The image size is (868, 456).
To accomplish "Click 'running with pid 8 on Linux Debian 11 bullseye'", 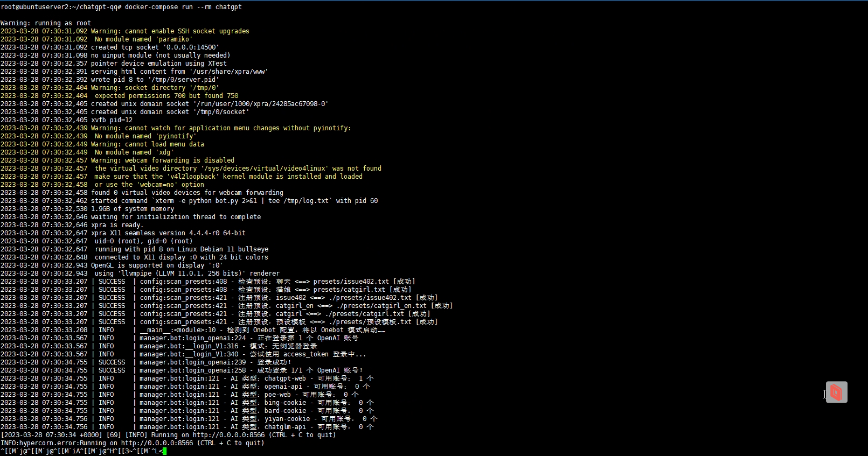I will point(182,249).
